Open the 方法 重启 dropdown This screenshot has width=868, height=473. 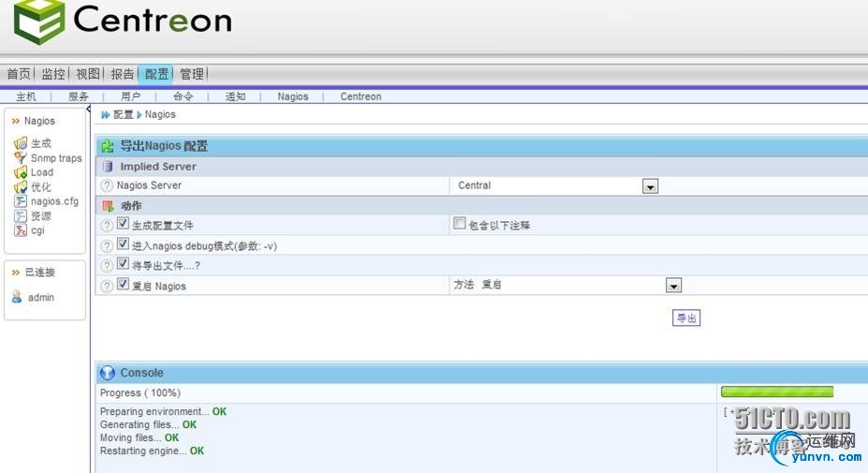tap(673, 286)
